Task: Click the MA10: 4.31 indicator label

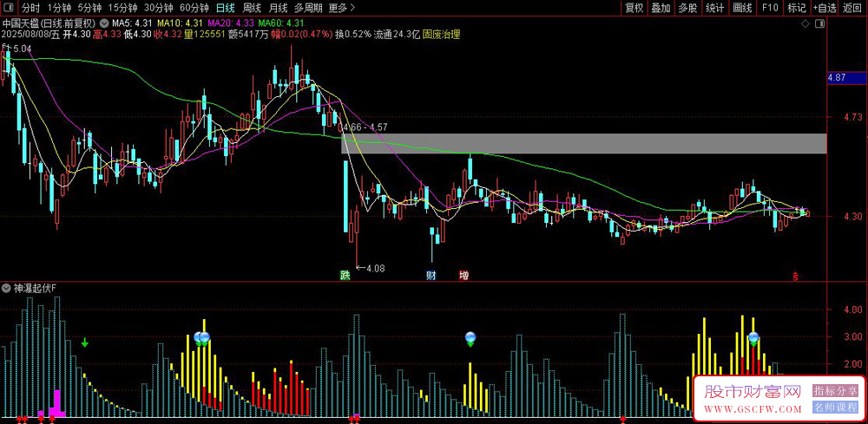Action: (181, 23)
